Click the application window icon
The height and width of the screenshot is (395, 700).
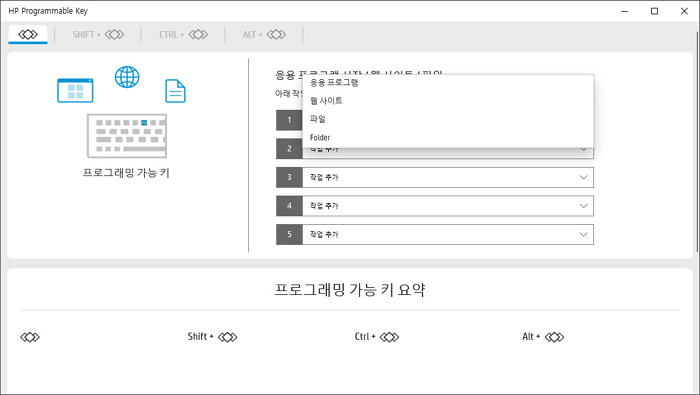tap(75, 91)
